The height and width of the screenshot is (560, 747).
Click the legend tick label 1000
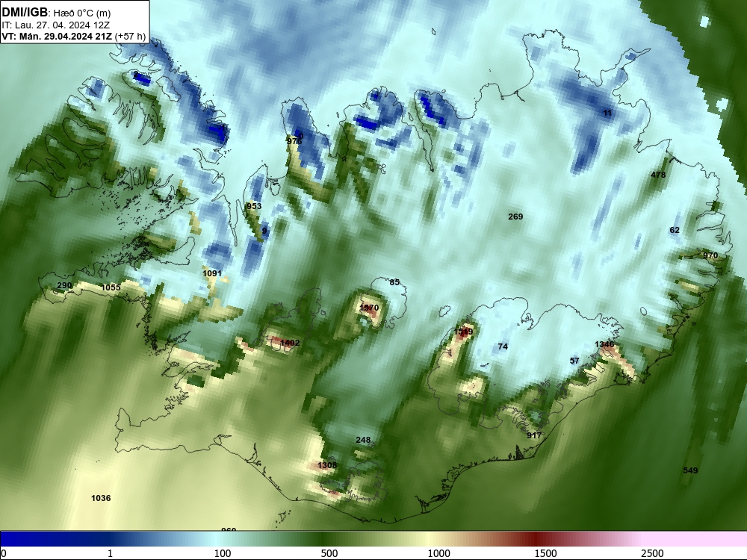click(438, 553)
